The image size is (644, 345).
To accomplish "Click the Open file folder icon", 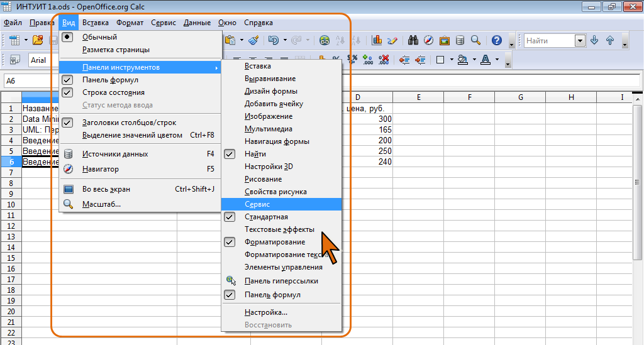I will pos(38,40).
